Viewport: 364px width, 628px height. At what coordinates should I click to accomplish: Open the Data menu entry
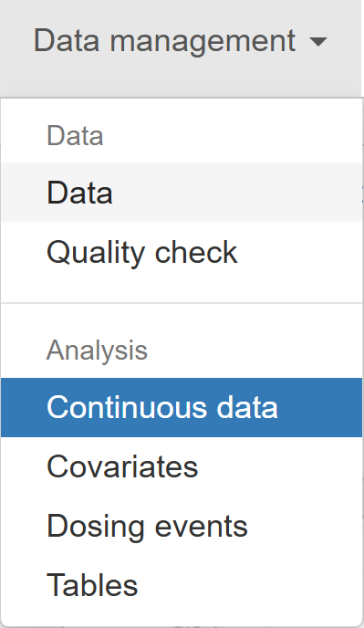pos(182,193)
